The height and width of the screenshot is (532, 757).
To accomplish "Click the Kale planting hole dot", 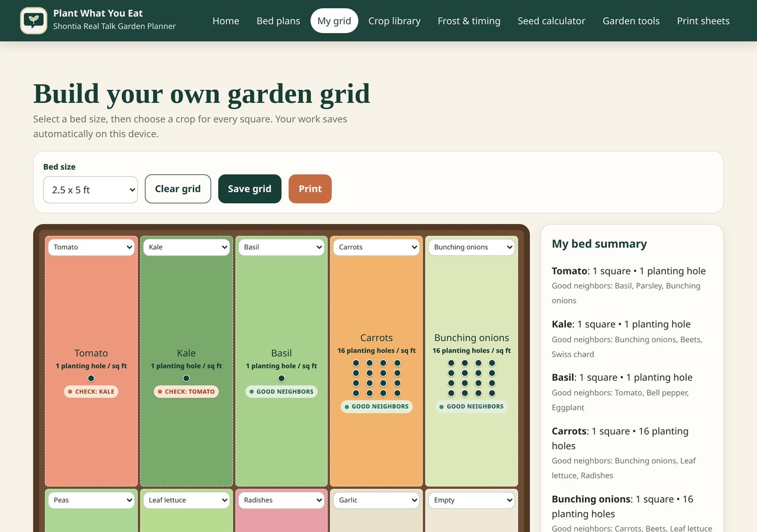I will pos(186,378).
